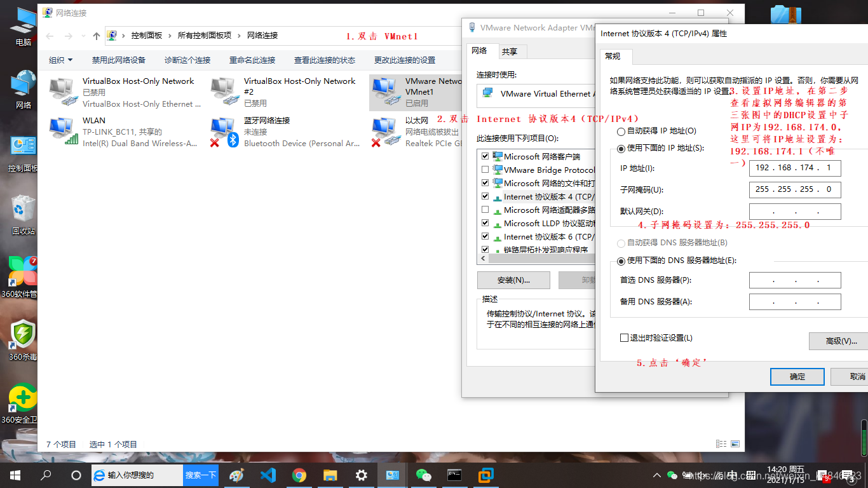The height and width of the screenshot is (488, 868).
Task: Cancel the IPv4 properties dialog
Action: (850, 376)
